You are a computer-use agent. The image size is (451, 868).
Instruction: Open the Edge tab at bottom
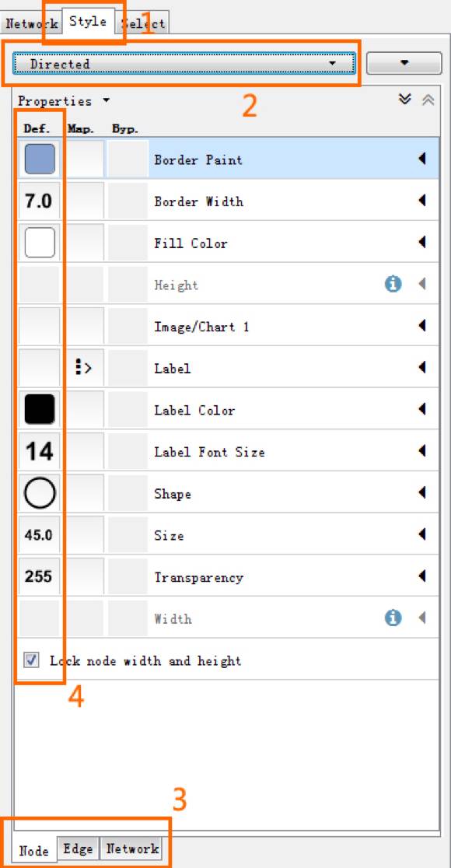coord(78,848)
